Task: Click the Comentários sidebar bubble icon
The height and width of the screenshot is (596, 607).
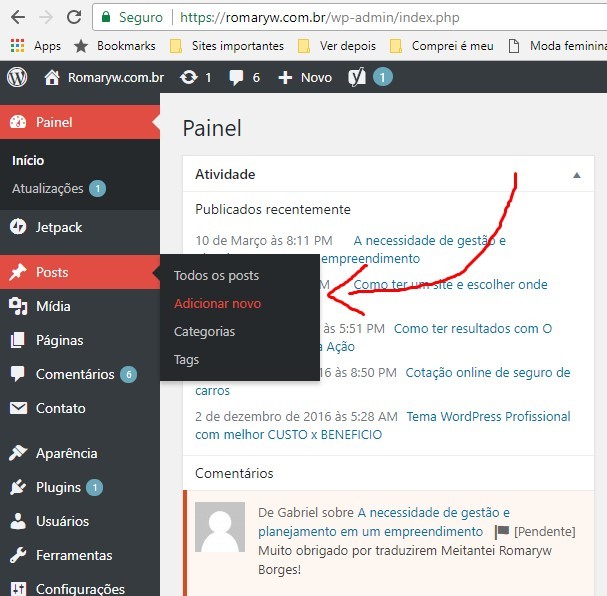Action: 18,373
